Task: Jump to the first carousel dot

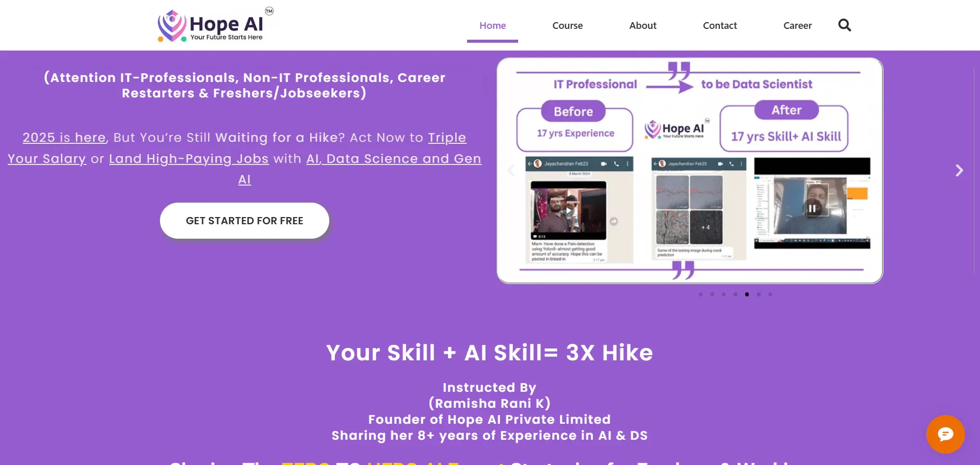Action: tap(700, 294)
